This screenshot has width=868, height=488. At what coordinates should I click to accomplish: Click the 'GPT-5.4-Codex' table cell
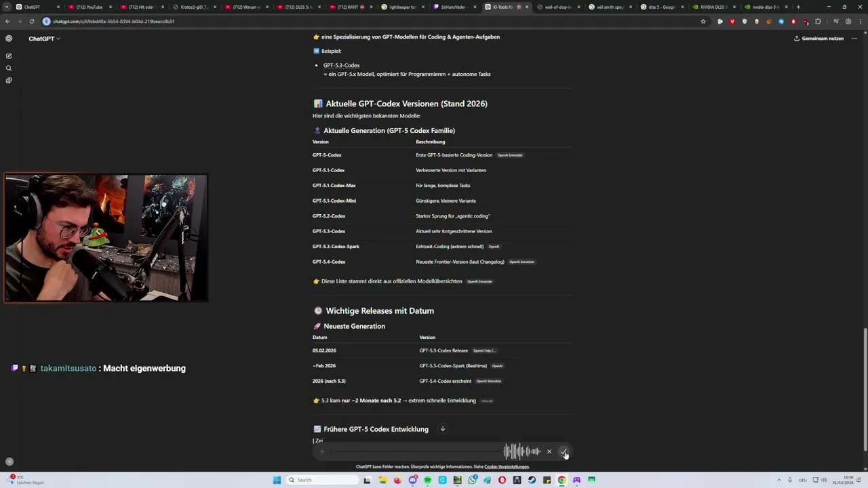pyautogui.click(x=329, y=262)
